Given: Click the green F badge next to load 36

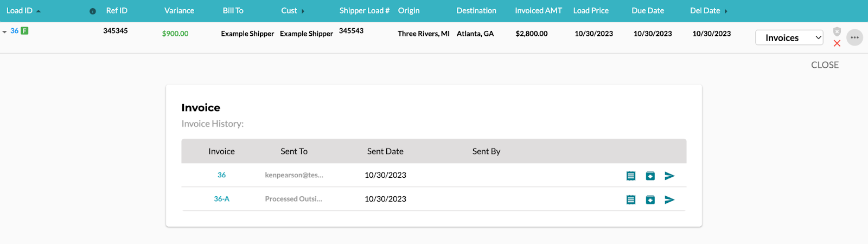Looking at the screenshot, I should click(x=24, y=31).
